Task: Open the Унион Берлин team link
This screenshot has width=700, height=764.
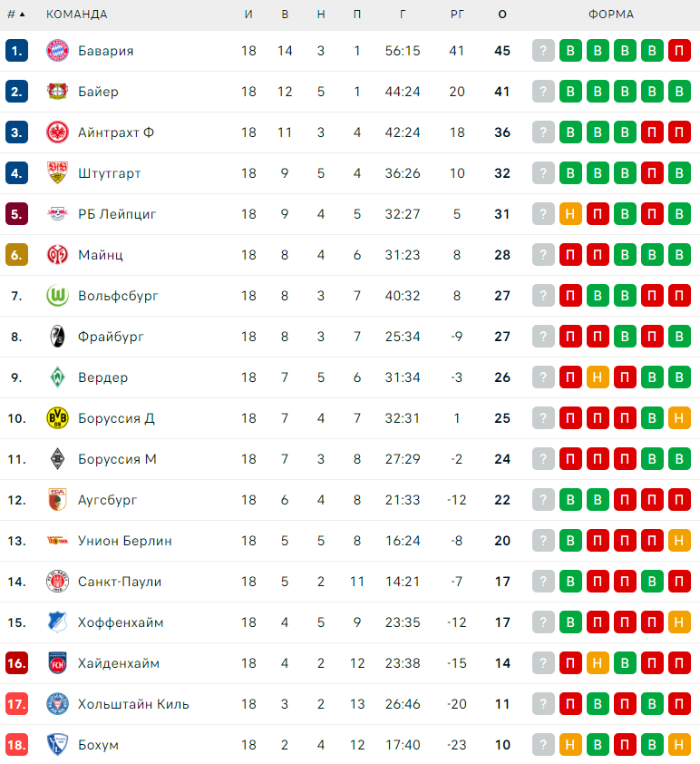Action: (x=124, y=541)
